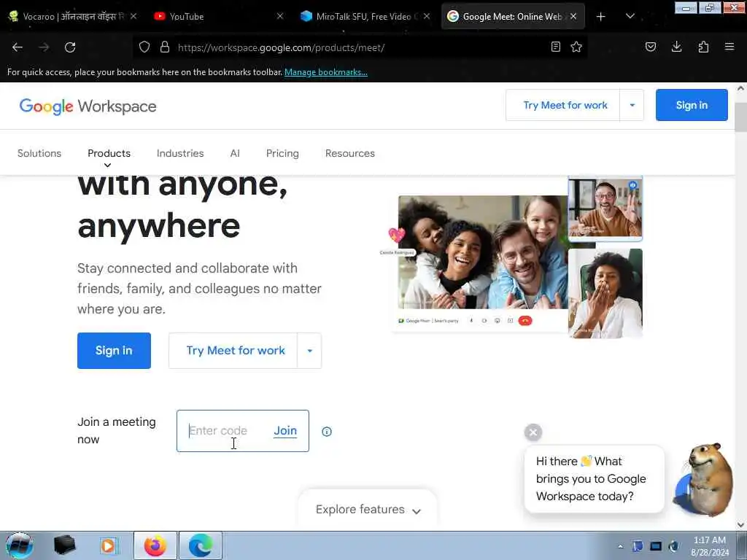Select the Google Meet tab

(x=512, y=17)
